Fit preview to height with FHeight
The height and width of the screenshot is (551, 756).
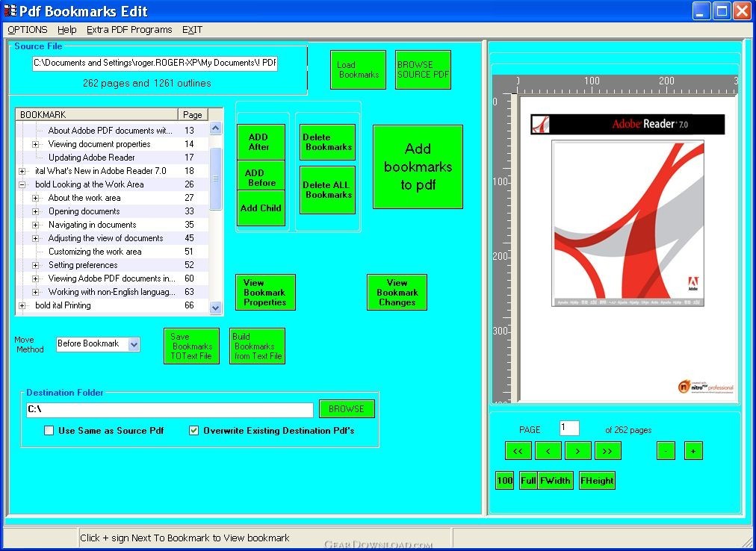597,480
